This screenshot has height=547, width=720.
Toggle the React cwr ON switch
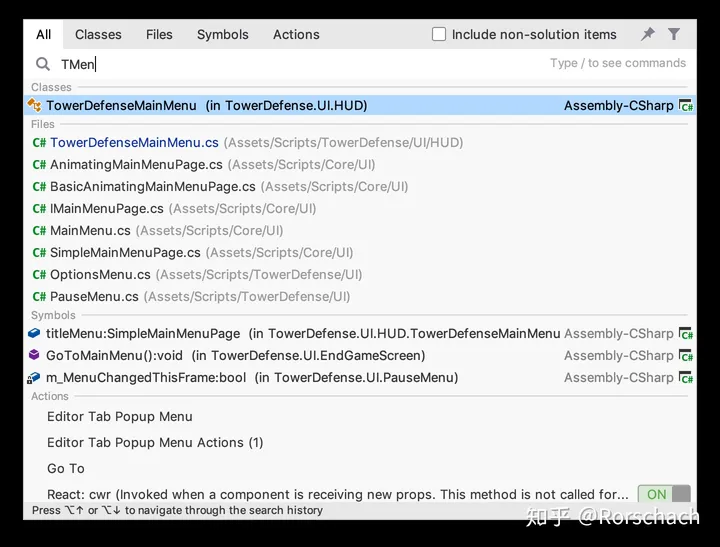tap(664, 494)
